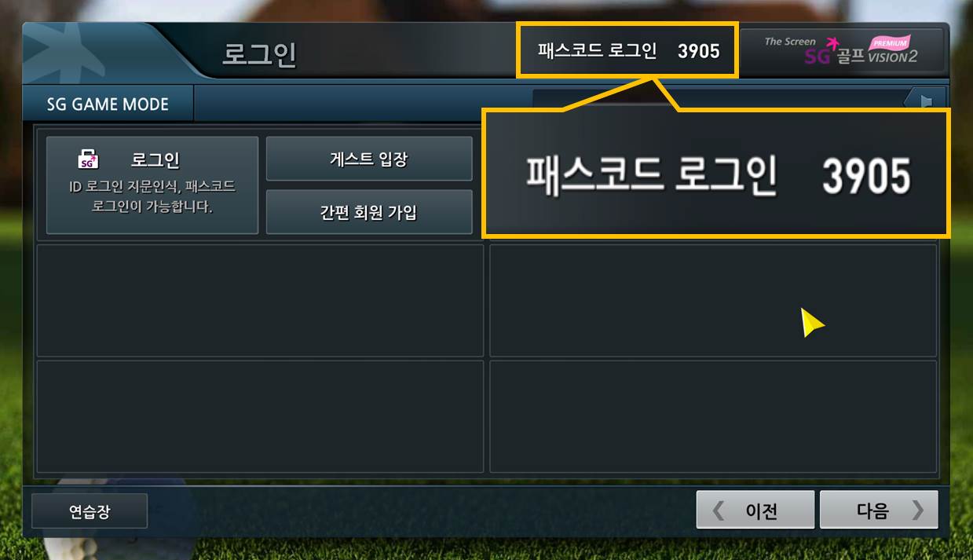
Task: Select the empty bottom-right player slot
Action: pyautogui.click(x=713, y=416)
